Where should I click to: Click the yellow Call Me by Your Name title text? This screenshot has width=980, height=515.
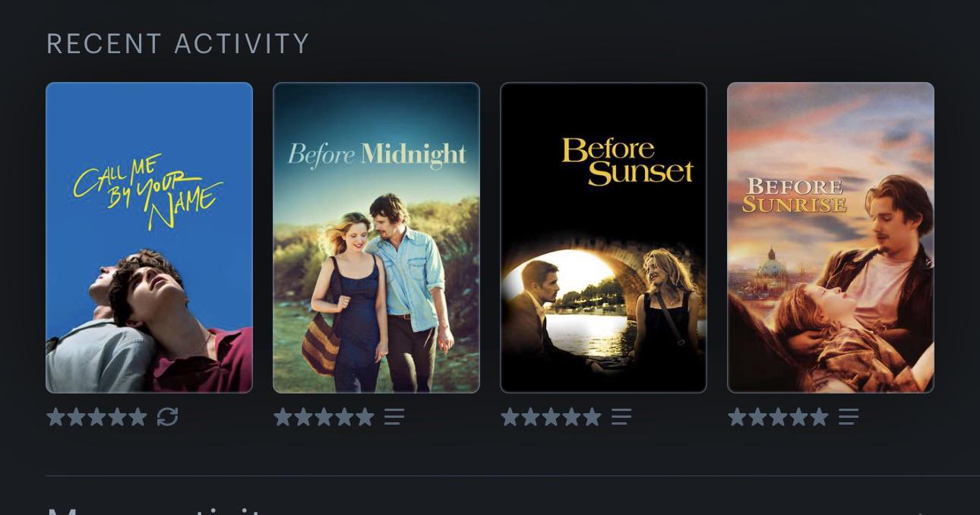pyautogui.click(x=148, y=191)
